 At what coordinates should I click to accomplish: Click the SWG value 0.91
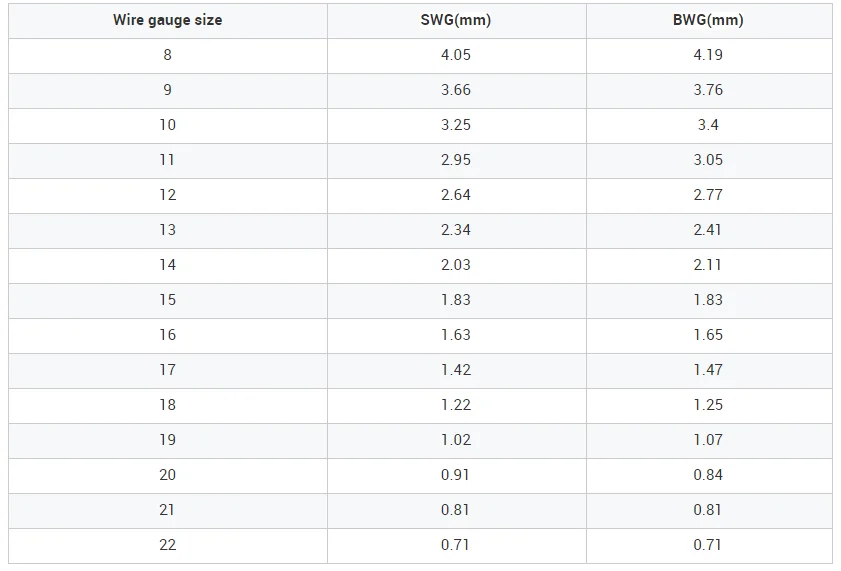455,475
